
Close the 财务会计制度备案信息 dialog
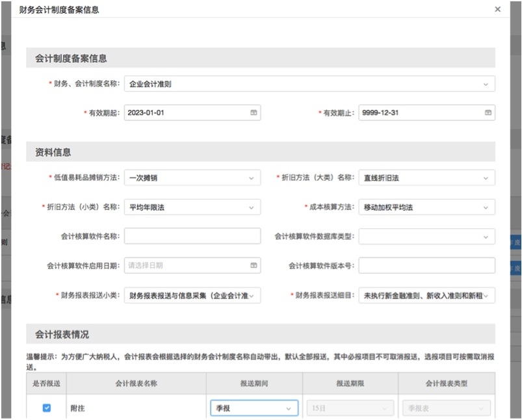497,9
